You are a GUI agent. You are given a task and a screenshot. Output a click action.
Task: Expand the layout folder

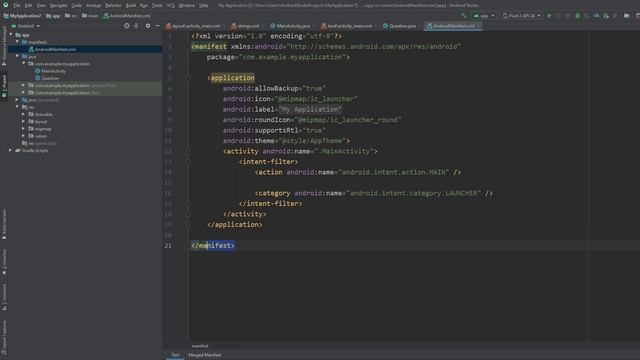(24, 121)
